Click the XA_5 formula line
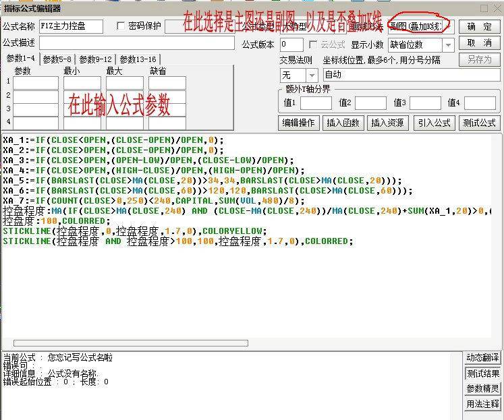 [x=202, y=181]
